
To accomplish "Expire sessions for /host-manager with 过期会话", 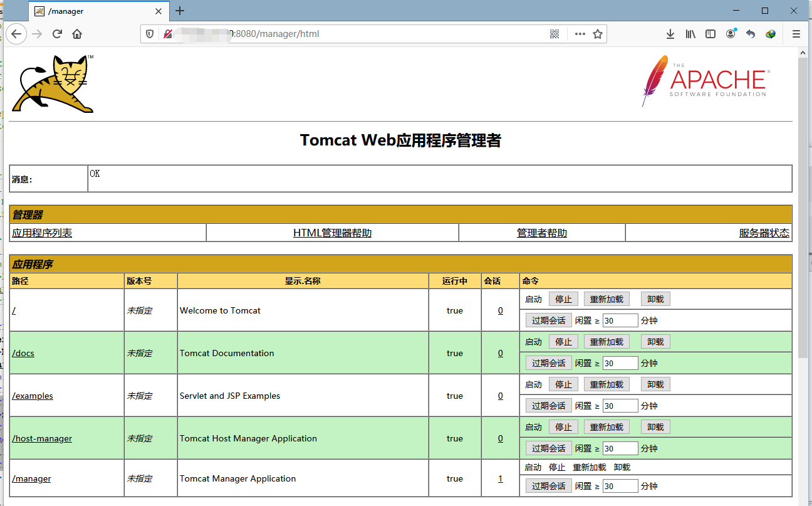I will coord(548,448).
